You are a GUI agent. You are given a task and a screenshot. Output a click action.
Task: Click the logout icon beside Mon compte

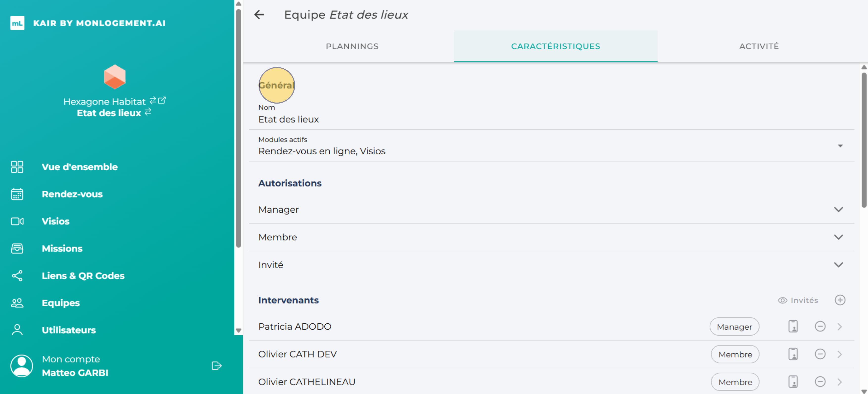pos(216,366)
